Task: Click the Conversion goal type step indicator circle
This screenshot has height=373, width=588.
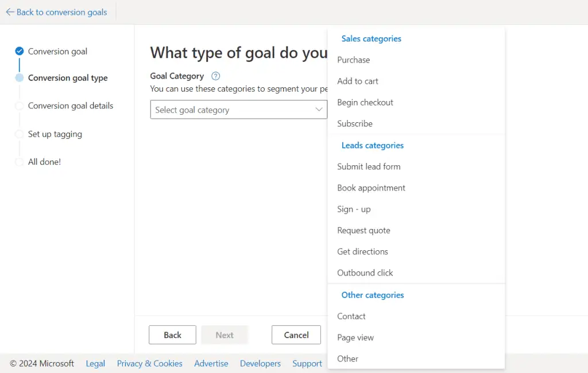Action: pyautogui.click(x=18, y=78)
